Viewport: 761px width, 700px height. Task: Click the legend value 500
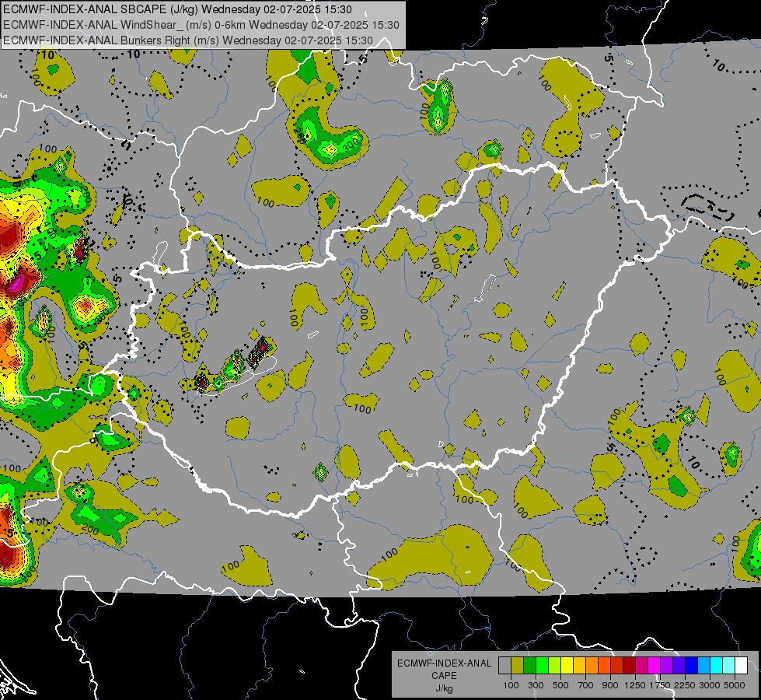pos(560,685)
